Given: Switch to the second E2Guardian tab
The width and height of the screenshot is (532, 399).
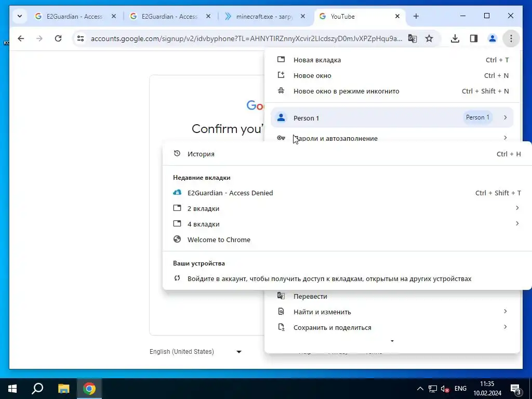Looking at the screenshot, I should coord(169,16).
